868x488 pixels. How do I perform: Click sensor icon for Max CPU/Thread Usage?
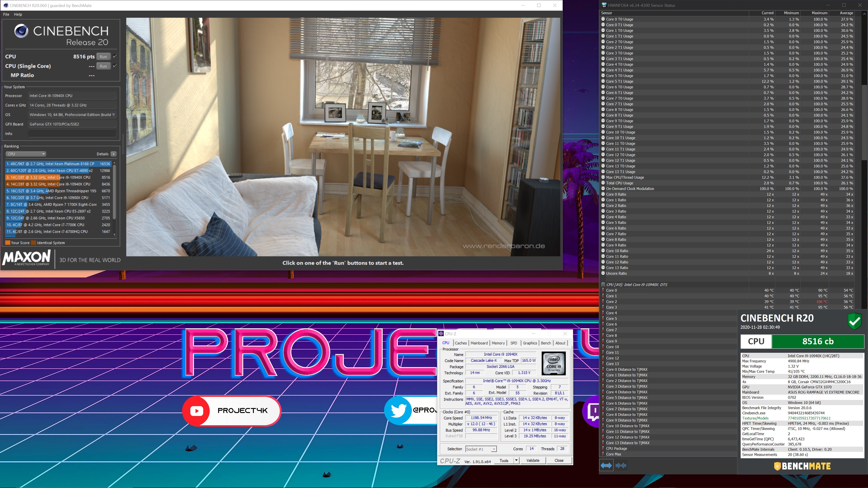pyautogui.click(x=603, y=178)
